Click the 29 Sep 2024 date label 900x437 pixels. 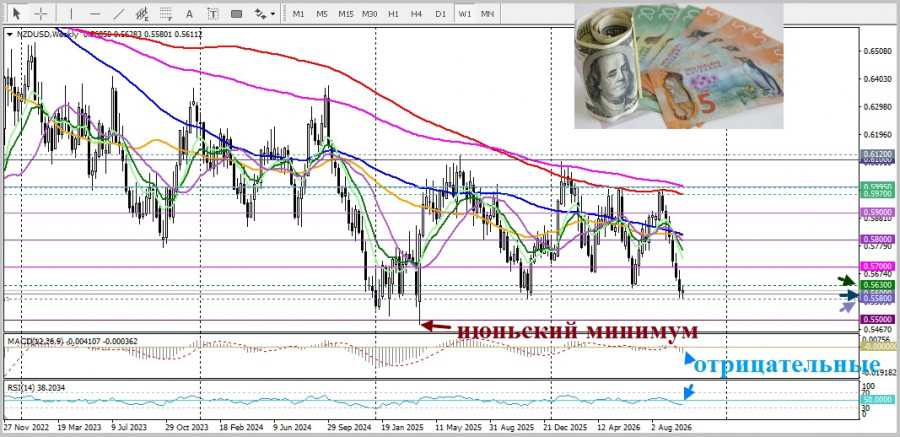click(x=347, y=428)
